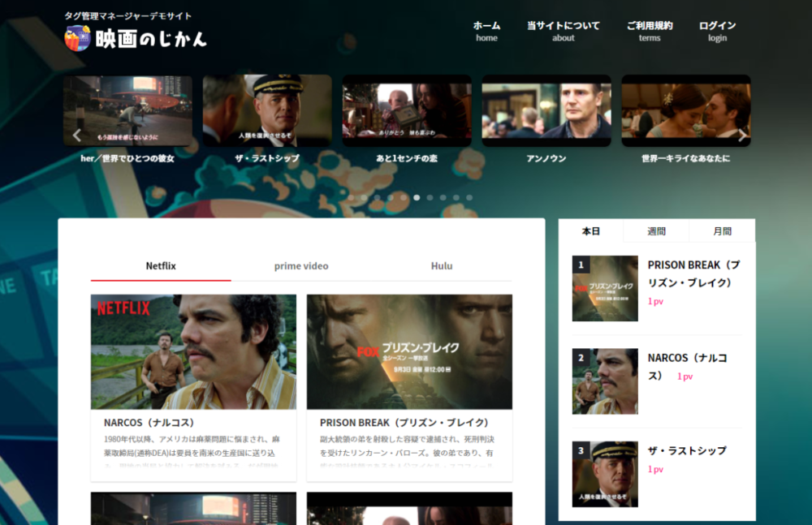Select the eighth carousel pagination dot
This screenshot has width=812, height=525.
tap(443, 198)
